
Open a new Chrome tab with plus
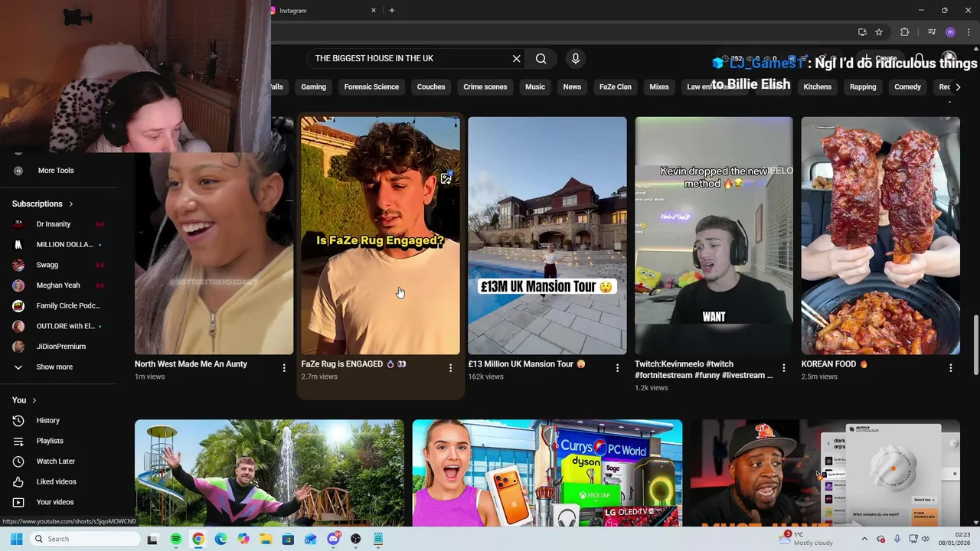tap(392, 11)
